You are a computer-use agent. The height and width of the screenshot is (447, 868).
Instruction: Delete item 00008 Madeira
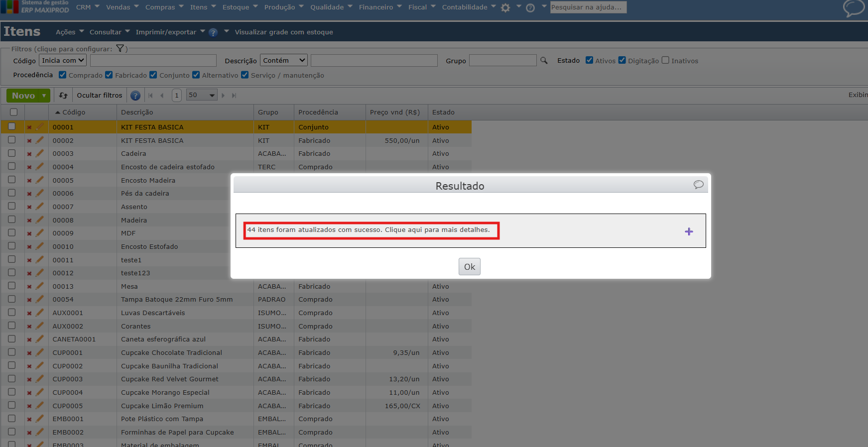(x=29, y=221)
